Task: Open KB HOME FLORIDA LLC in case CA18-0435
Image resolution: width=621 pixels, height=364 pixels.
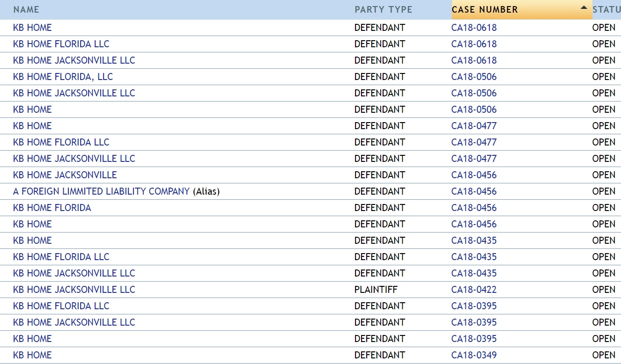Action: [x=61, y=257]
